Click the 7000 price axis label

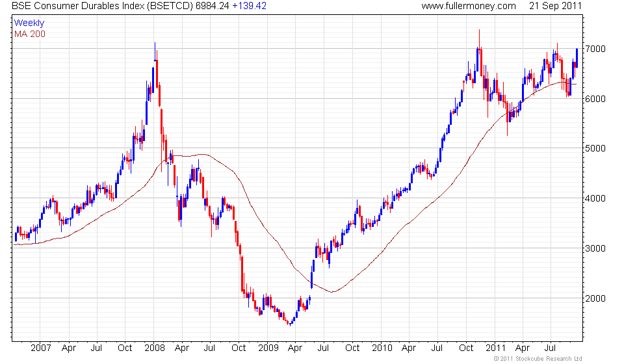click(597, 49)
